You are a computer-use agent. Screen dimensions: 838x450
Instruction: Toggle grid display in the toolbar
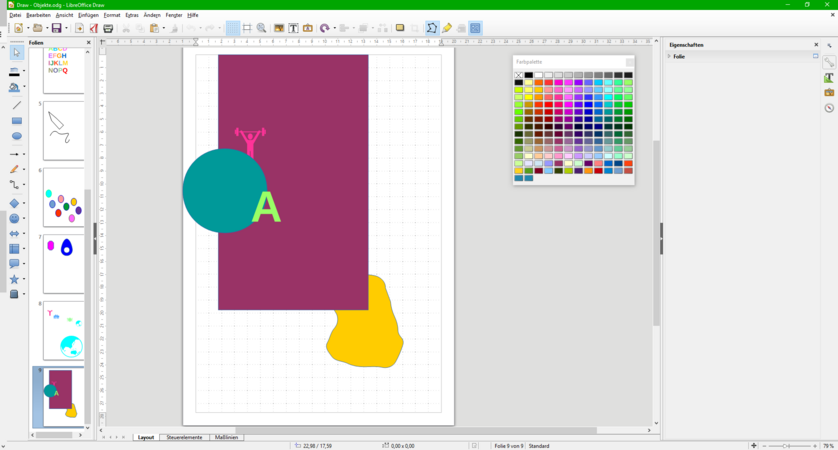[232, 28]
